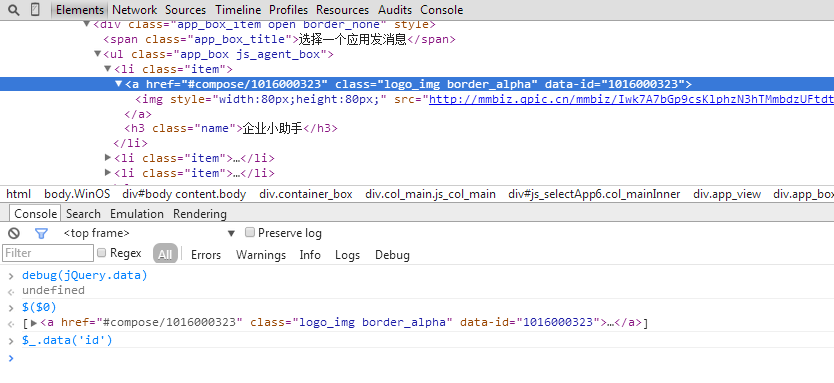834x383 pixels.
Task: Expand the collapsed li item after 企业小助手
Action: pyautogui.click(x=108, y=158)
